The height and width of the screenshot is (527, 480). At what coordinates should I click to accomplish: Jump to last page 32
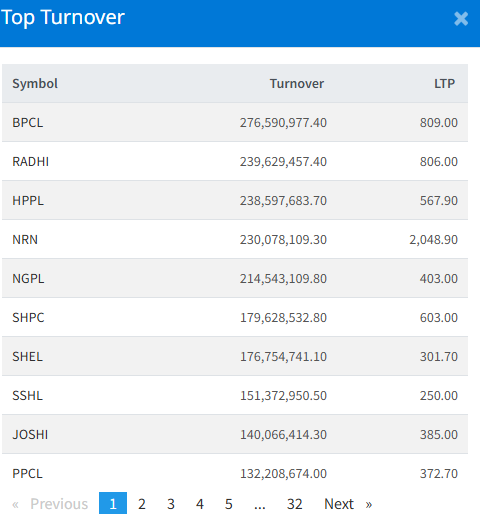click(x=294, y=504)
